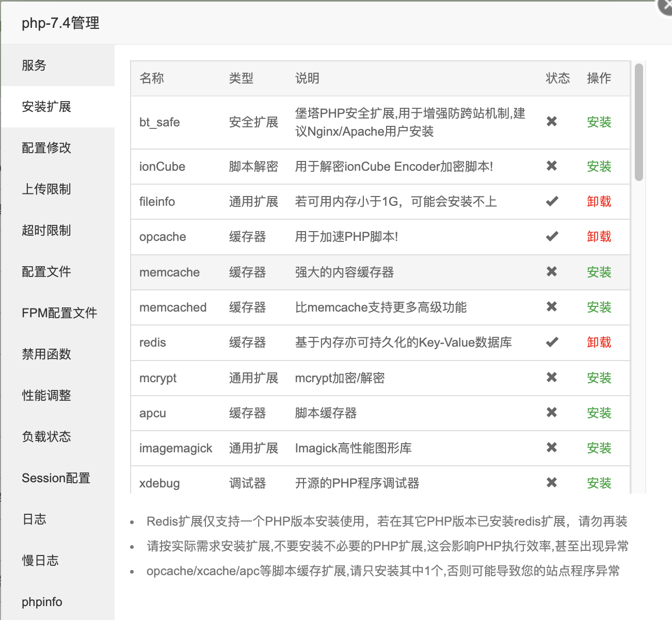Install the mcrypt extension
Screen dimensions: 672x620
coord(599,378)
